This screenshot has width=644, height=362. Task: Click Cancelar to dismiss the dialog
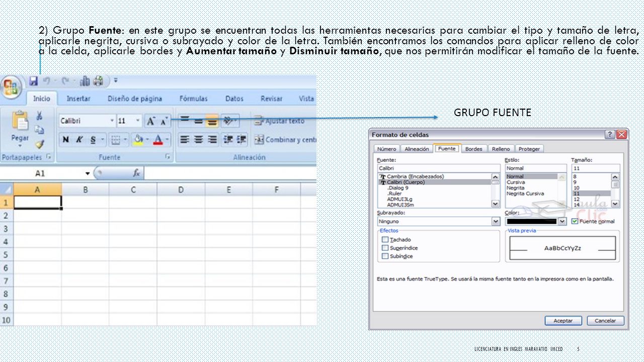pos(605,321)
